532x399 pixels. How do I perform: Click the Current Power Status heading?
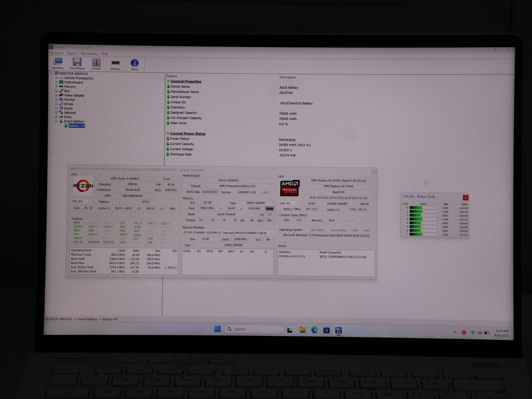click(188, 134)
